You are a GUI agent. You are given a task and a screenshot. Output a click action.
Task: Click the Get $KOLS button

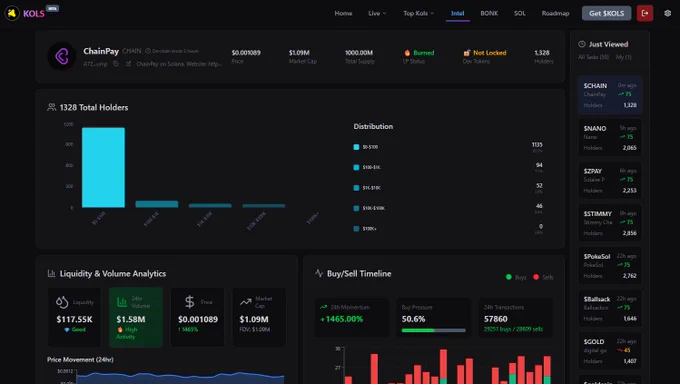tap(606, 13)
